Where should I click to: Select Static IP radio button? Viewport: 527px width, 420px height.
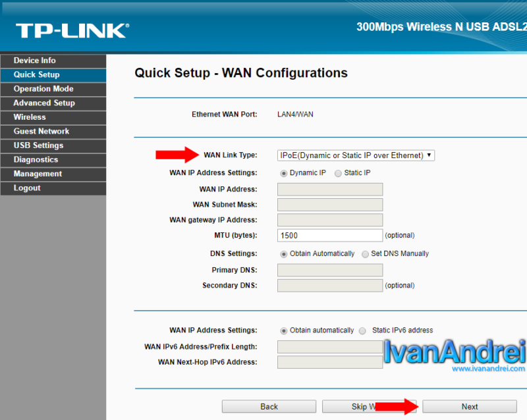[339, 173]
